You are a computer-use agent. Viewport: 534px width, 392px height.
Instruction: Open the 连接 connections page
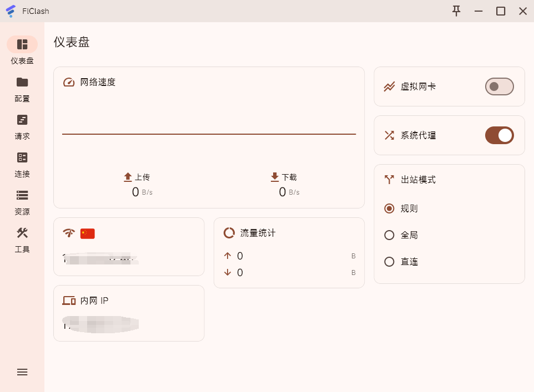(22, 158)
